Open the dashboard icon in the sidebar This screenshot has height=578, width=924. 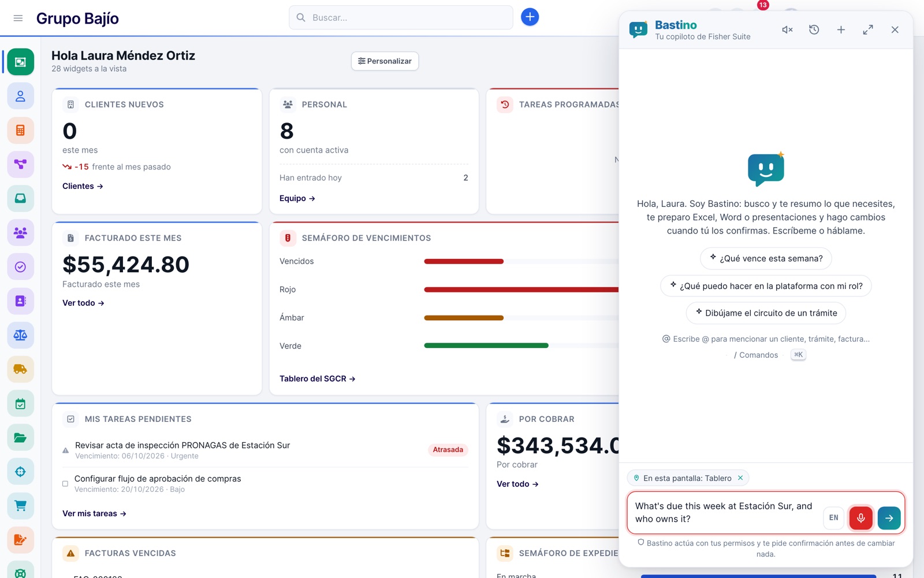[20, 62]
